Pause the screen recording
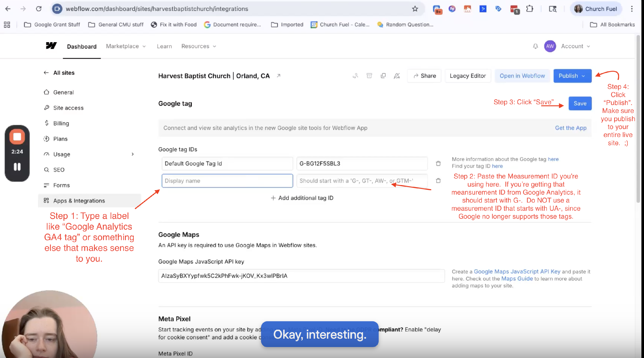The image size is (644, 358). tap(17, 167)
